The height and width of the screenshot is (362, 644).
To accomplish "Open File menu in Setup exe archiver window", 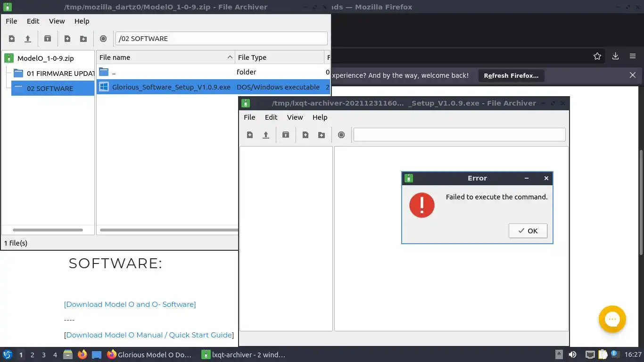I will [x=249, y=117].
